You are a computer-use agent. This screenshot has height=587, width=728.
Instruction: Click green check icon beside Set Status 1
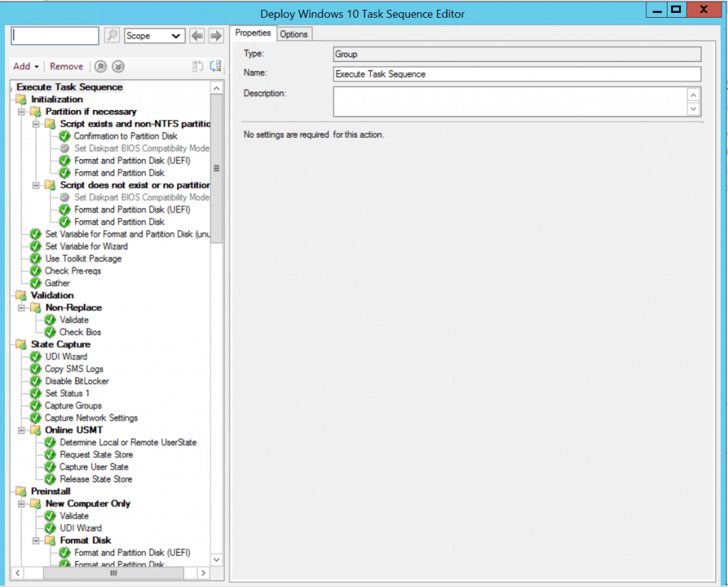(36, 394)
